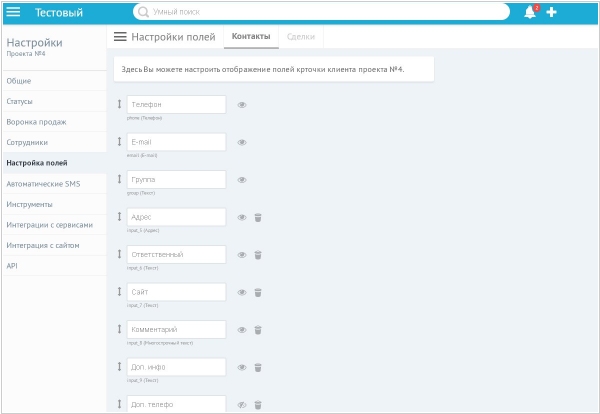Focus the Умный поиск search box
The image size is (600, 414).
[x=321, y=12]
